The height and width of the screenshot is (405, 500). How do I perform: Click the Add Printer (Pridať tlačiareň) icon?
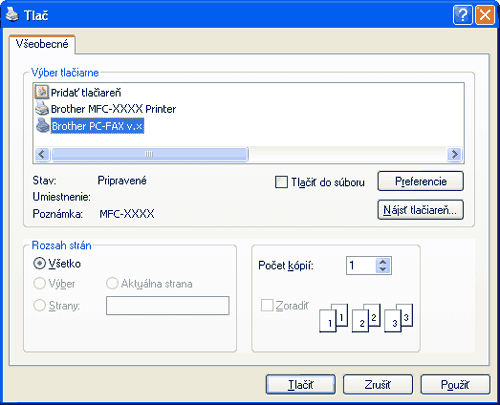42,92
